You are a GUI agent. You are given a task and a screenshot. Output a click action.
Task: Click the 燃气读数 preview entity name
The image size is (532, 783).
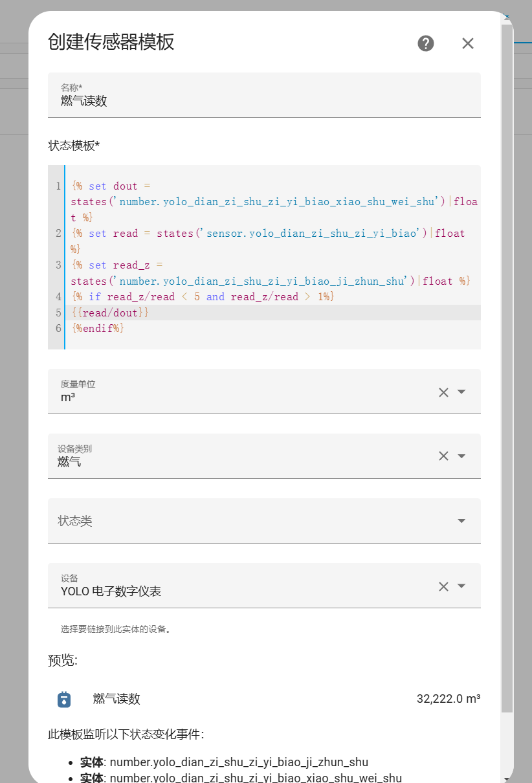(x=116, y=699)
